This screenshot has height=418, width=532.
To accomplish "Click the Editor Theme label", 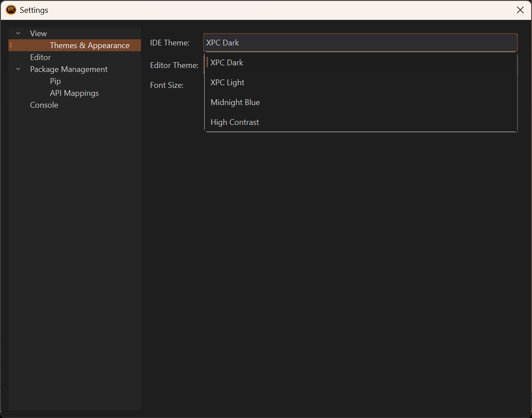I will point(174,65).
